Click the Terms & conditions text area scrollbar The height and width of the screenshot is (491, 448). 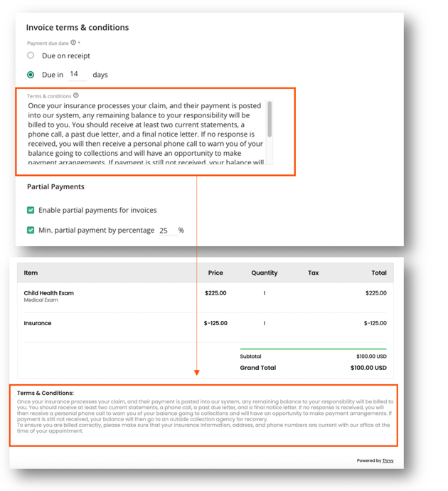coord(270,120)
